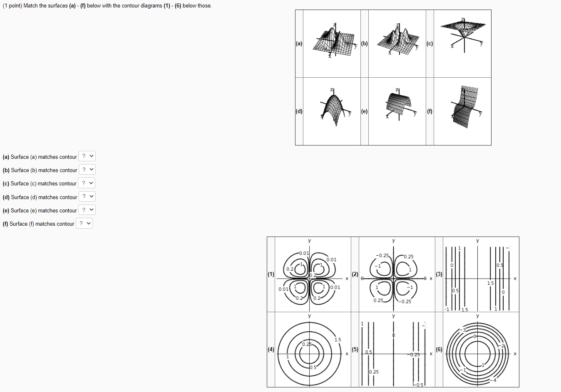Click contour diagram (5) vertical lines
This screenshot has width=561, height=392.
397,350
